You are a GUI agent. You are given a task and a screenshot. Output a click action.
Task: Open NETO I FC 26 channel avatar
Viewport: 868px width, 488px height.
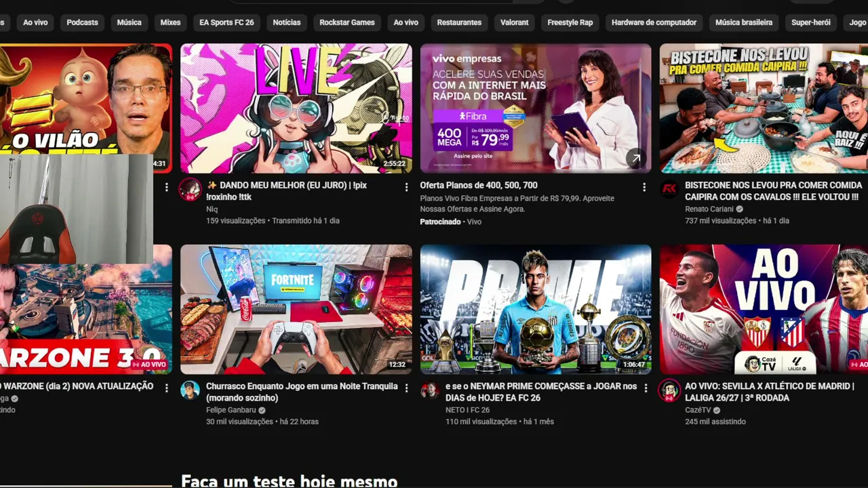pyautogui.click(x=430, y=390)
